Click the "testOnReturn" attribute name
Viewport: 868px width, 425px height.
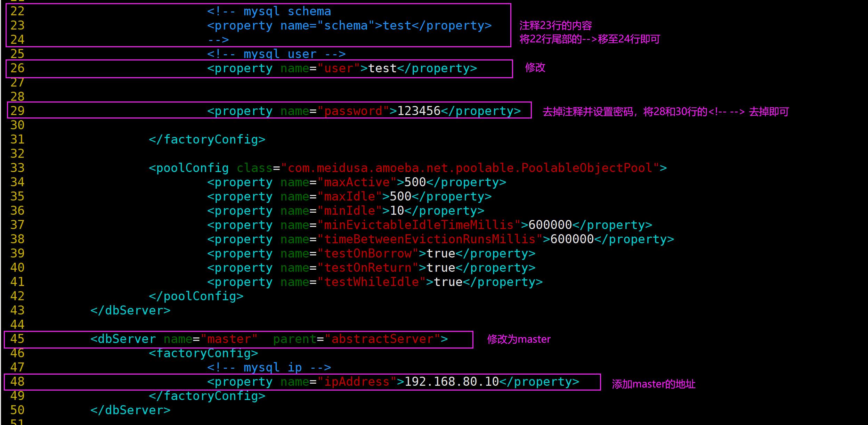pos(368,268)
